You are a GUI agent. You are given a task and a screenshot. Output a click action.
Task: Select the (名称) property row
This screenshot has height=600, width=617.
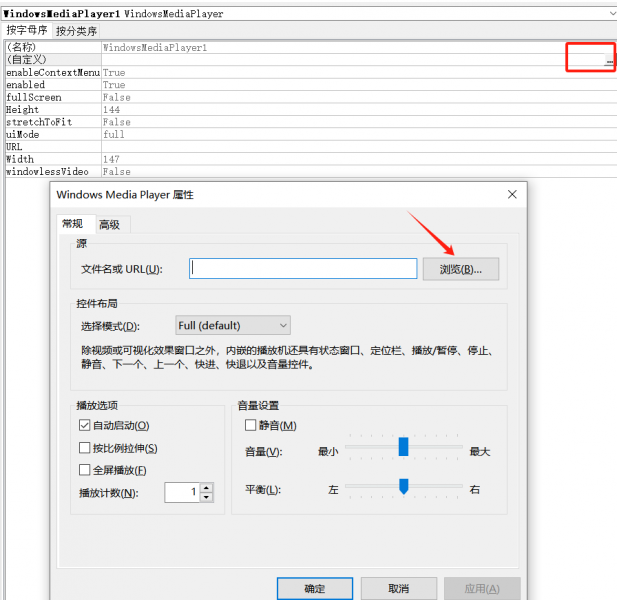[x=311, y=47]
